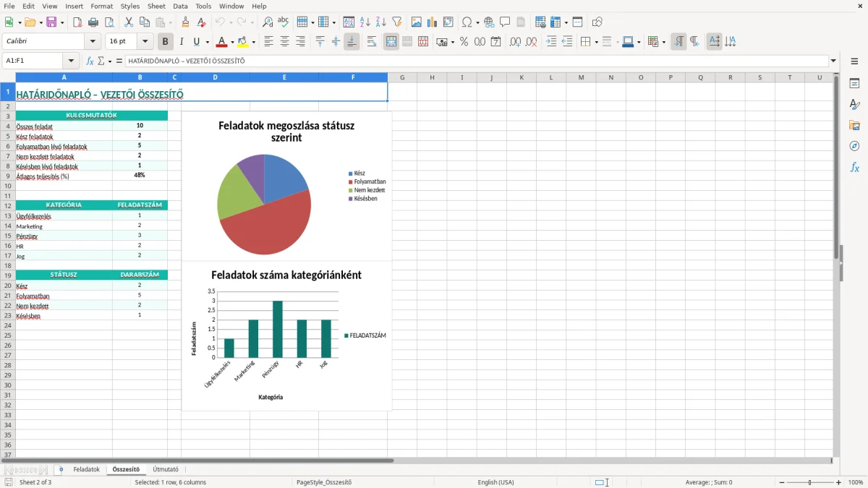This screenshot has height=488, width=868.
Task: Click the Save document icon
Action: [51, 22]
